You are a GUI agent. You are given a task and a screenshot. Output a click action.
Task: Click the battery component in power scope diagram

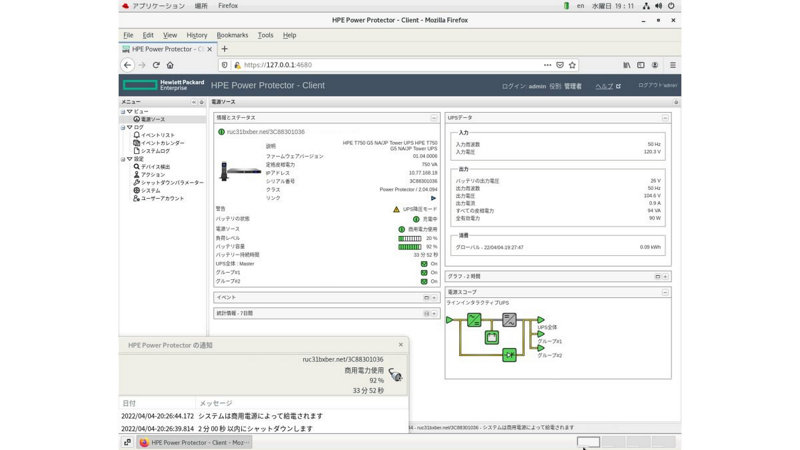tap(491, 337)
